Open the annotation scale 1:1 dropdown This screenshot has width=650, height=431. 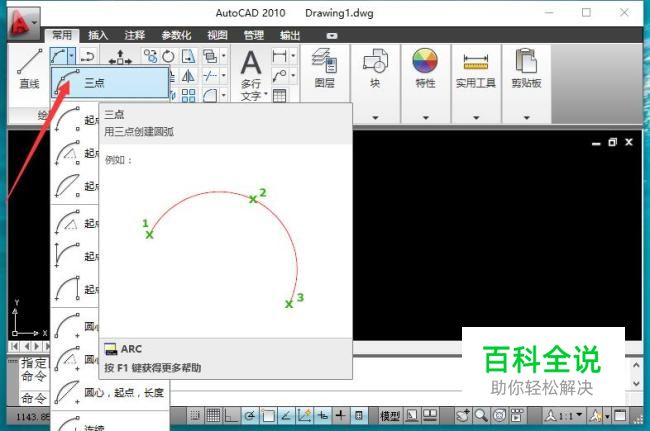[x=564, y=415]
